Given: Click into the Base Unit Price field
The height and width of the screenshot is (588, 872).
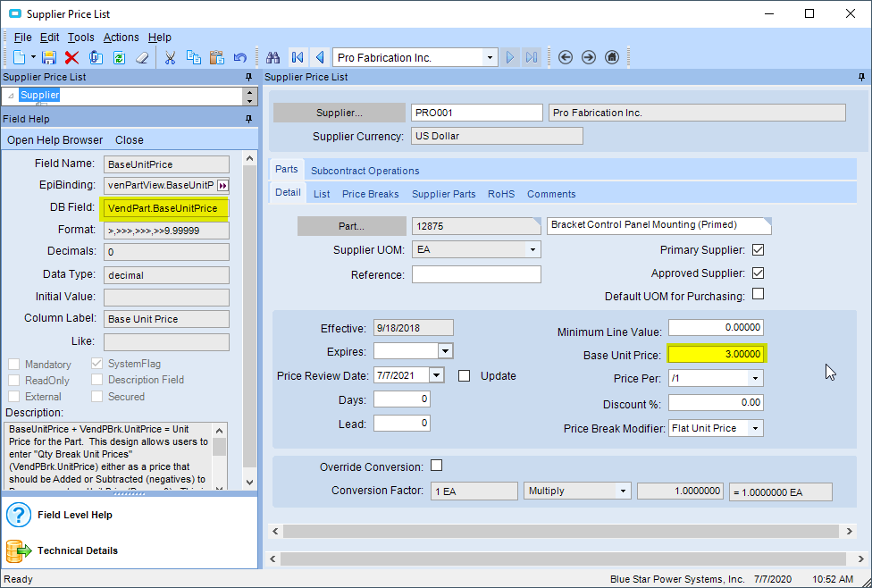Looking at the screenshot, I should [716, 355].
